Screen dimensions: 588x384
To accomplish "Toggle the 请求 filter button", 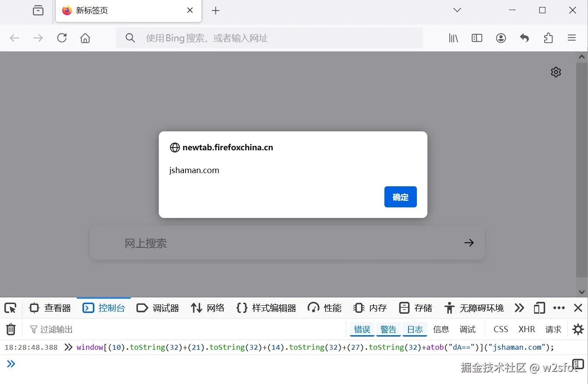I will 553,329.
